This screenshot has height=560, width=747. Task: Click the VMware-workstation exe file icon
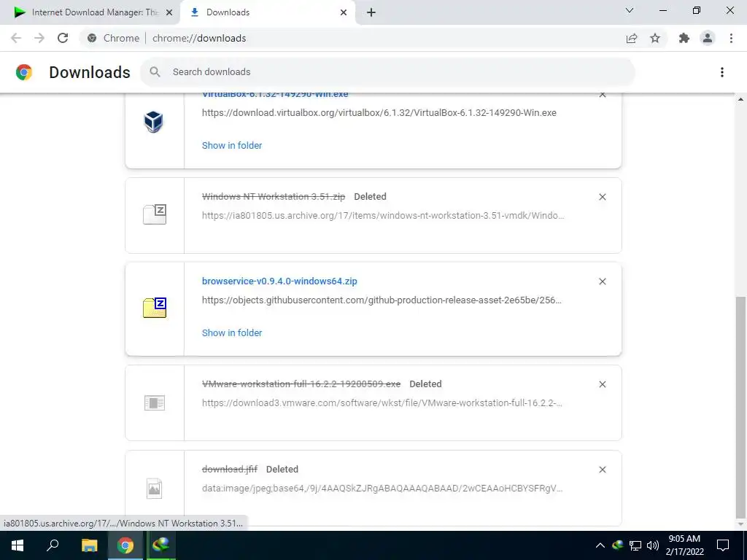(155, 402)
